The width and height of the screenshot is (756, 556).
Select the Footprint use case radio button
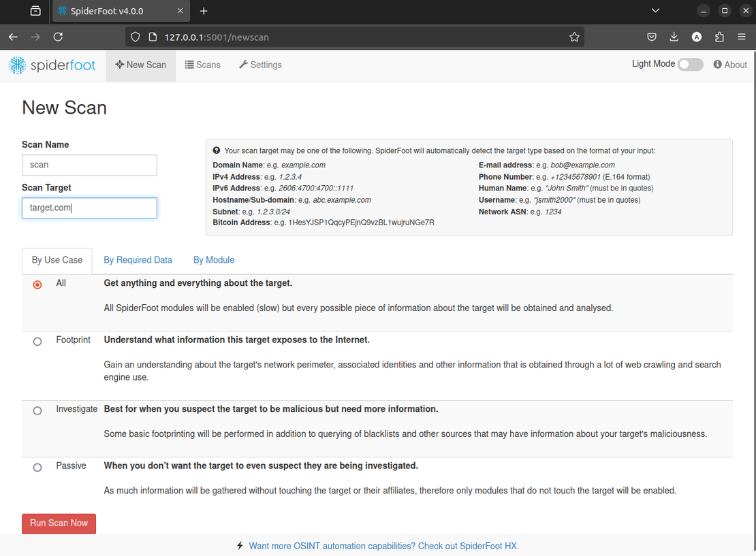(x=37, y=342)
